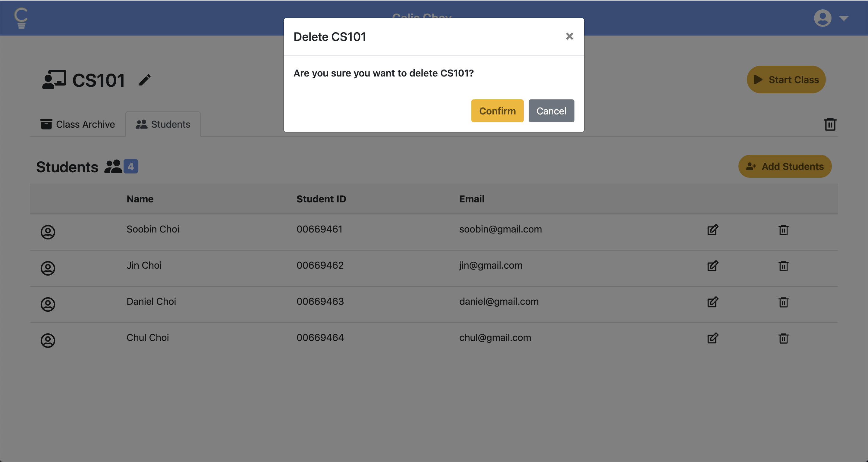Close the Delete CS101 dialog
868x462 pixels.
click(x=569, y=36)
